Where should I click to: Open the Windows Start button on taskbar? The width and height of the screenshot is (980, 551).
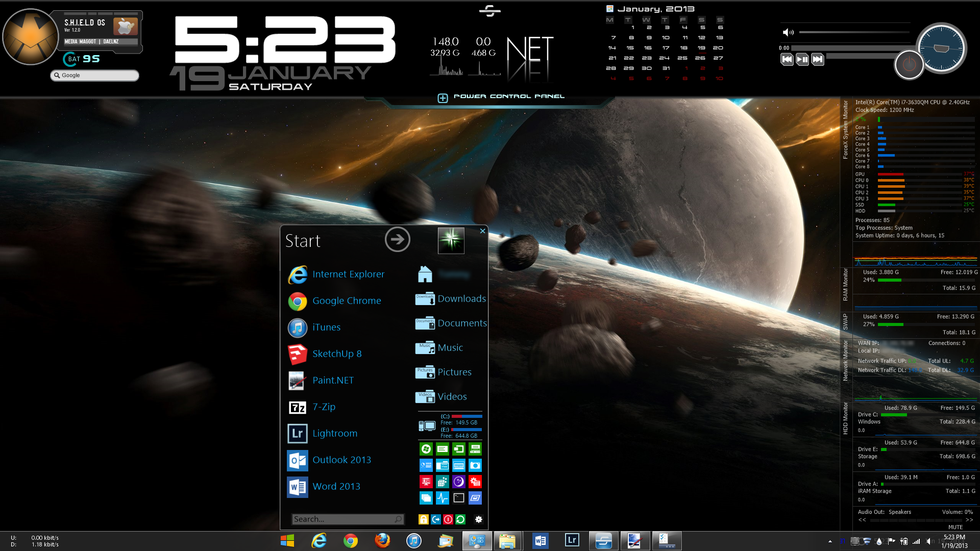pos(287,541)
